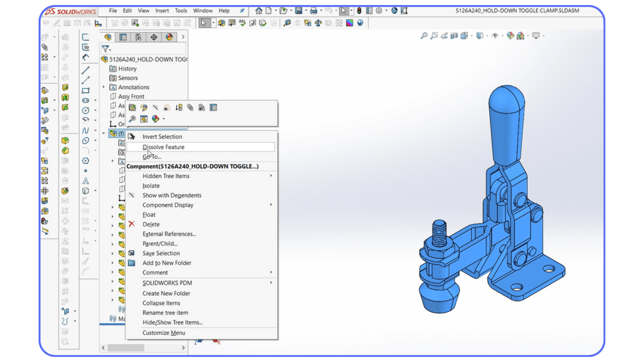644x362 pixels.
Task: Open the selection tool dropdown arrow
Action: [214, 23]
